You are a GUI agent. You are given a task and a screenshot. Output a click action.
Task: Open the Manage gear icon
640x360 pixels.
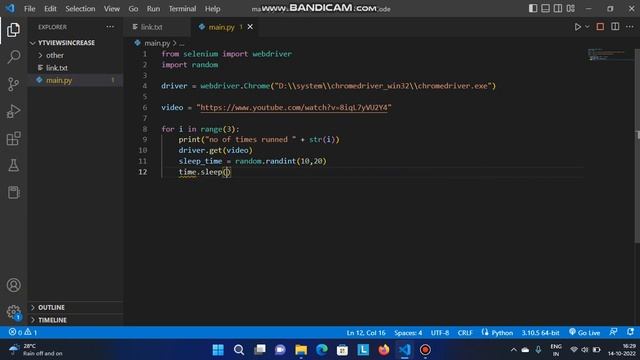click(x=13, y=312)
